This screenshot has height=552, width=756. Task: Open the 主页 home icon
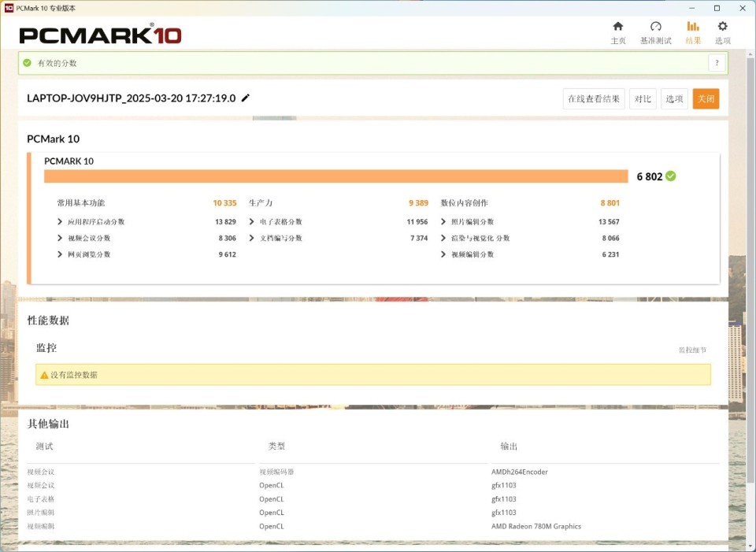617,26
